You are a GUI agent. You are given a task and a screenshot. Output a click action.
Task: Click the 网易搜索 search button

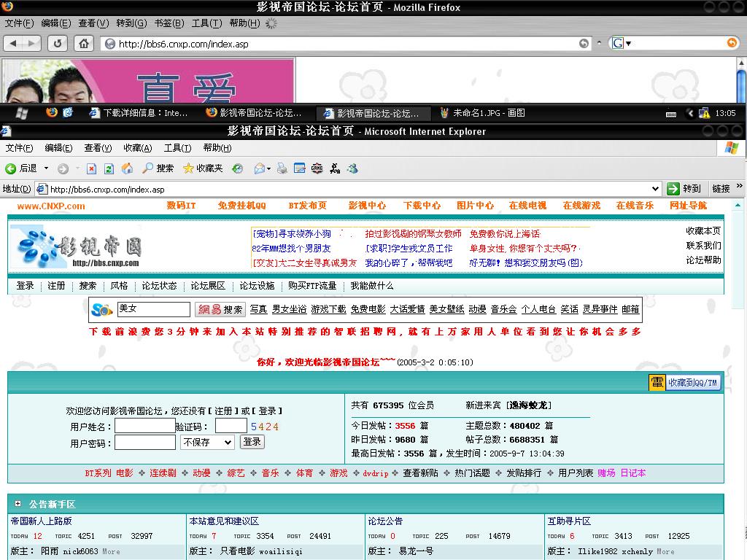(220, 309)
